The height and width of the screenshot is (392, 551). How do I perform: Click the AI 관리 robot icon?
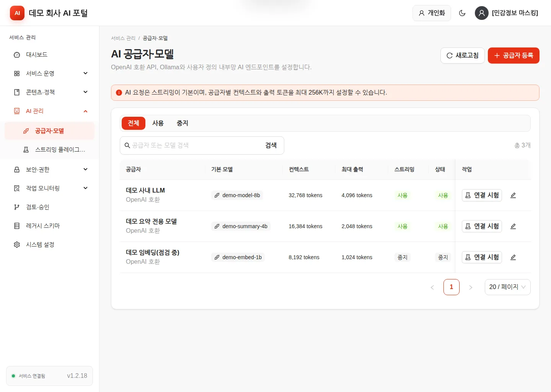(17, 111)
